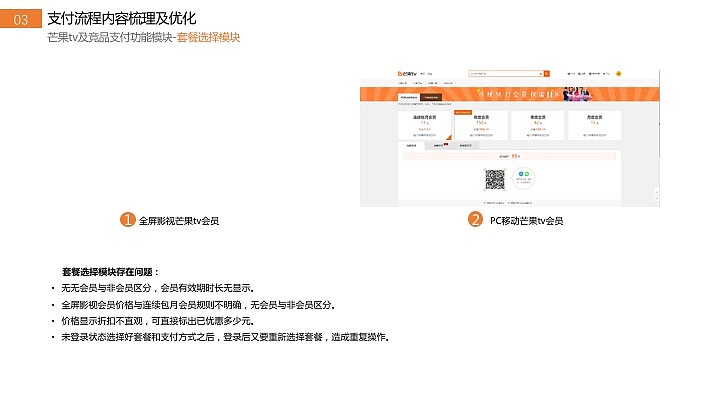
Task: Select the quarterly membership card priced 42
Action: tap(538, 125)
